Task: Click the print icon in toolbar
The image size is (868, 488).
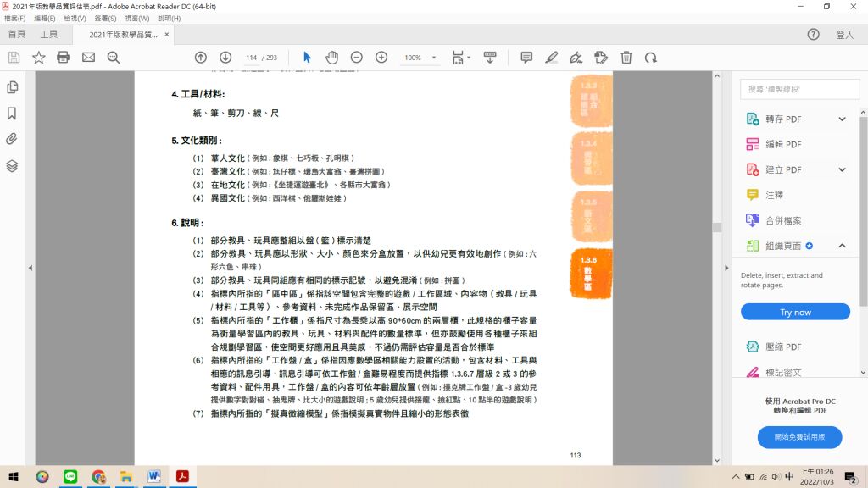Action: click(63, 58)
